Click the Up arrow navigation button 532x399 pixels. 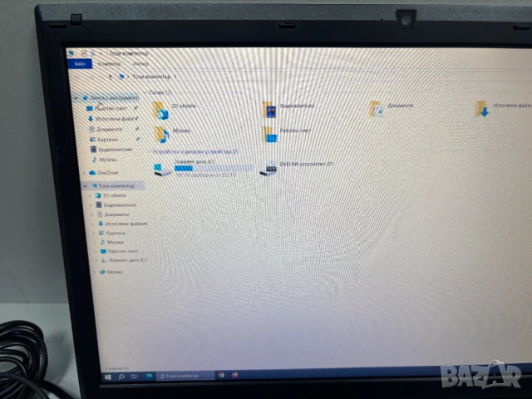(111, 77)
